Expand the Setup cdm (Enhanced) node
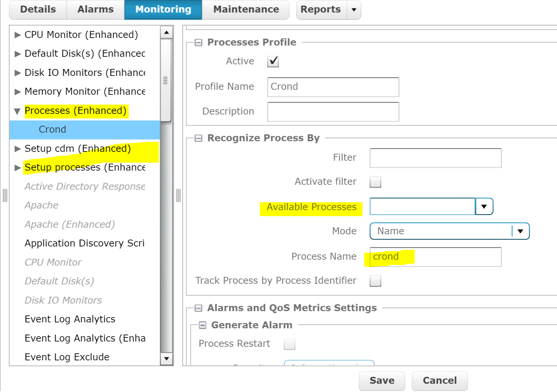 point(17,148)
